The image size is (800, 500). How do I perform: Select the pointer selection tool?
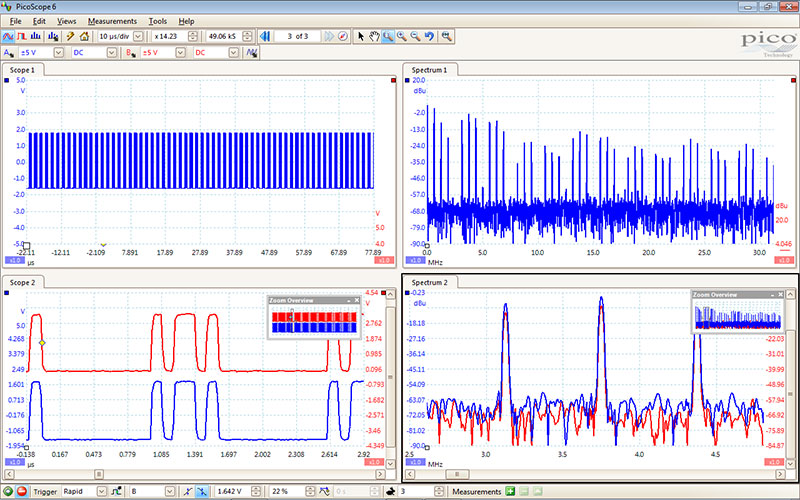tap(360, 36)
